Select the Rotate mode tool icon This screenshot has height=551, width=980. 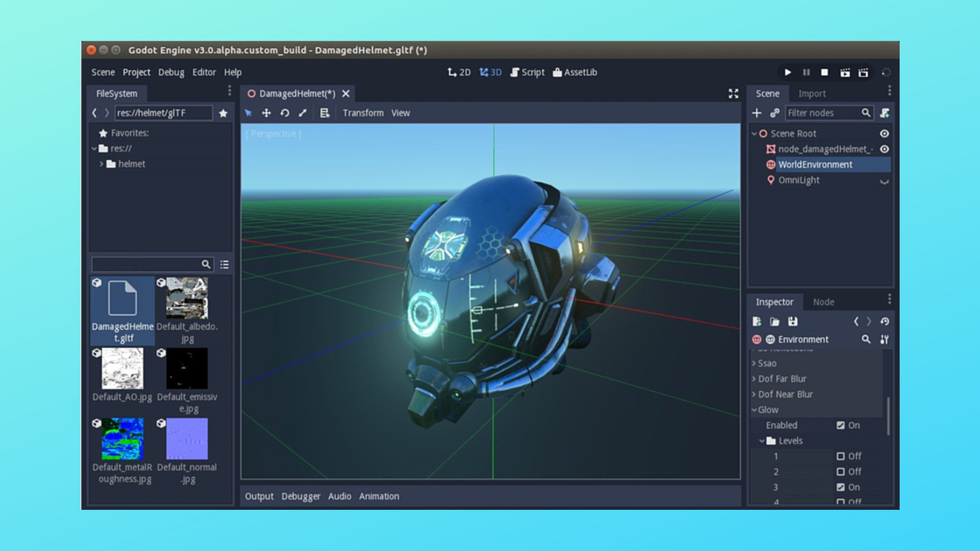pyautogui.click(x=285, y=113)
